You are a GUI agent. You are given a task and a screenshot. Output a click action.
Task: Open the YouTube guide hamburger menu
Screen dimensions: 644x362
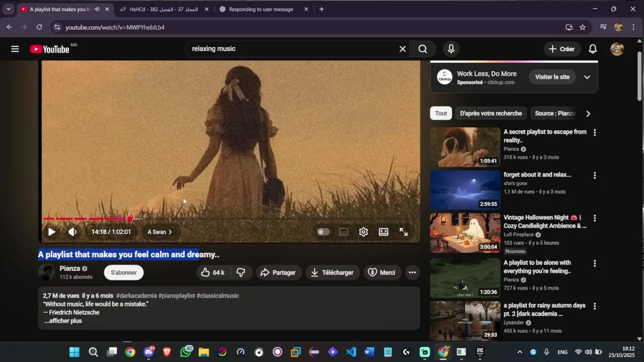click(15, 49)
